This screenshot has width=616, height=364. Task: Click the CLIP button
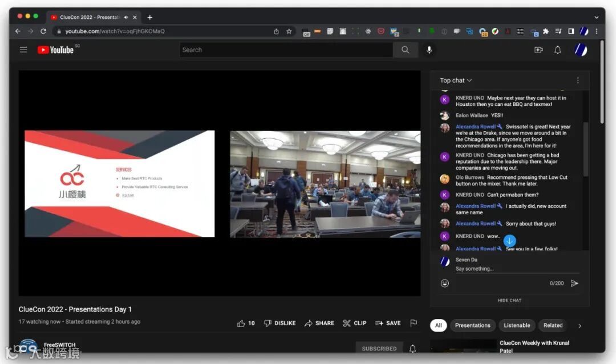(355, 323)
